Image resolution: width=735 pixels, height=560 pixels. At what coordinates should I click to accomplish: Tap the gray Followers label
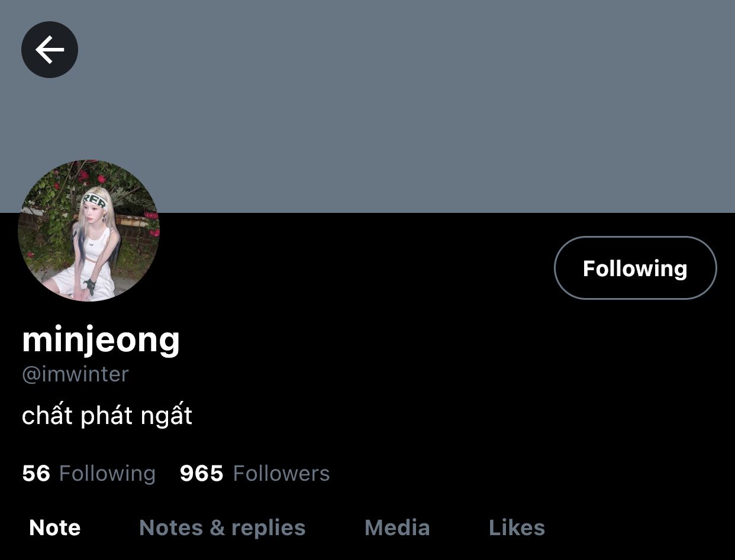coord(282,474)
